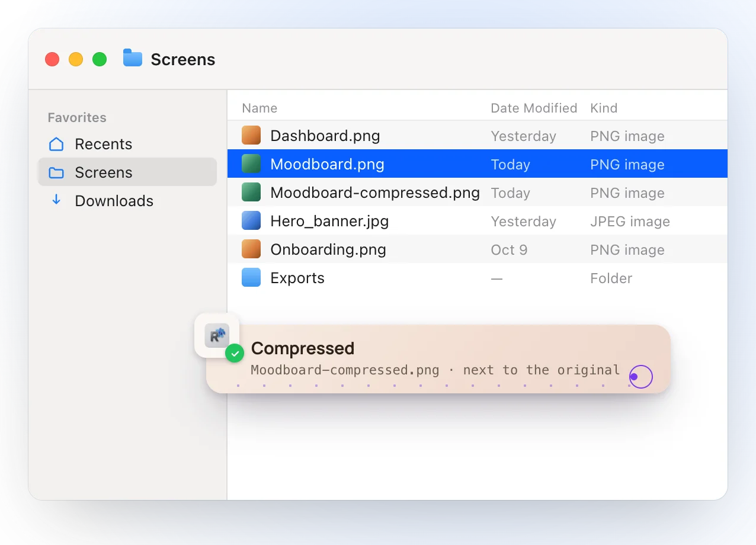This screenshot has width=756, height=545.
Task: Sort by the Kind column header
Action: [x=604, y=108]
